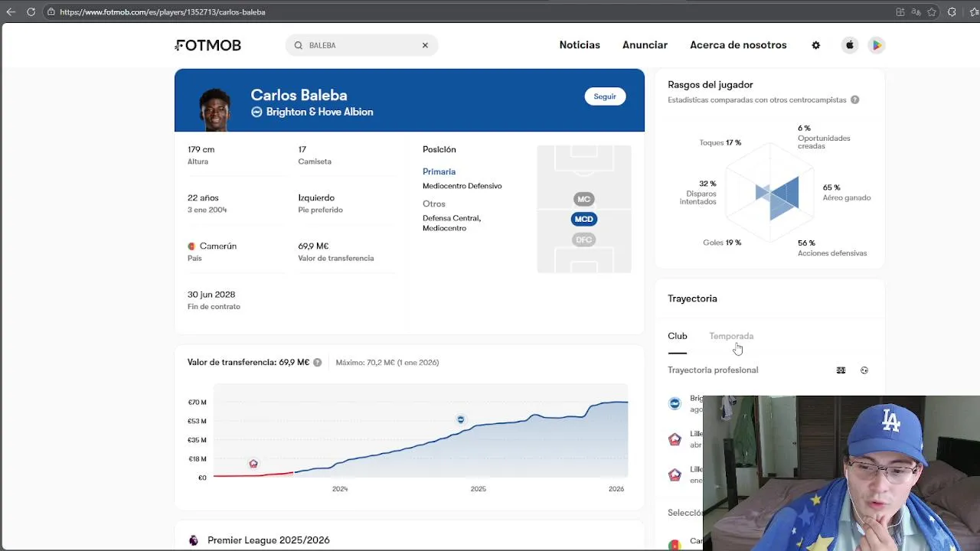This screenshot has width=980, height=551.
Task: Click the magnifier icon in search box
Action: coord(299,45)
